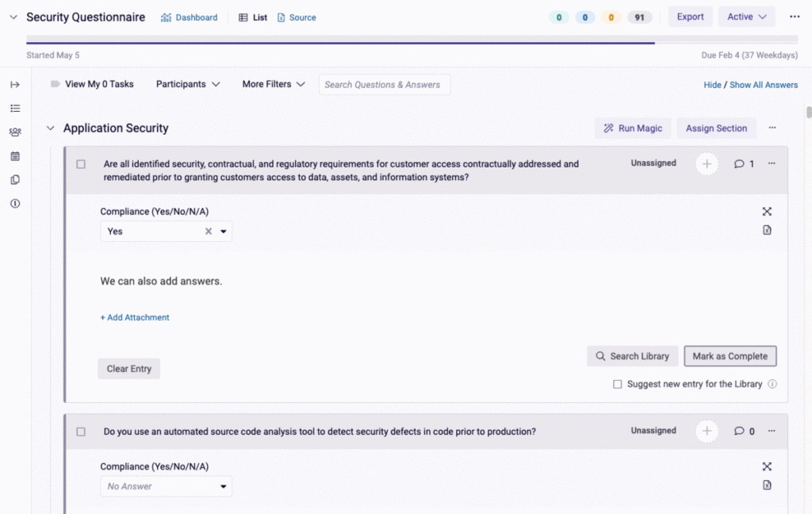812x514 pixels.
Task: Open the participants icon in the sidebar
Action: (x=14, y=132)
